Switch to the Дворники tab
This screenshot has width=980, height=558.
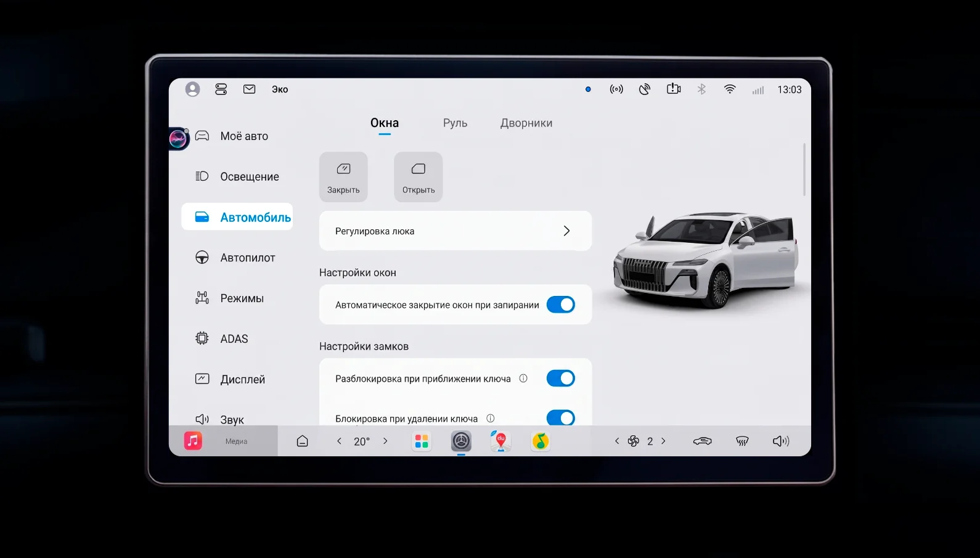pyautogui.click(x=526, y=123)
